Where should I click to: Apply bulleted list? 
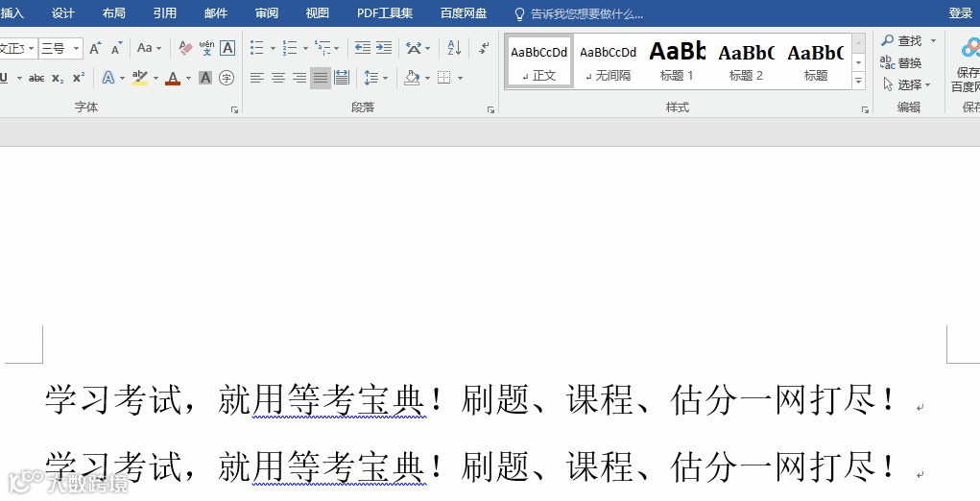tap(257, 48)
